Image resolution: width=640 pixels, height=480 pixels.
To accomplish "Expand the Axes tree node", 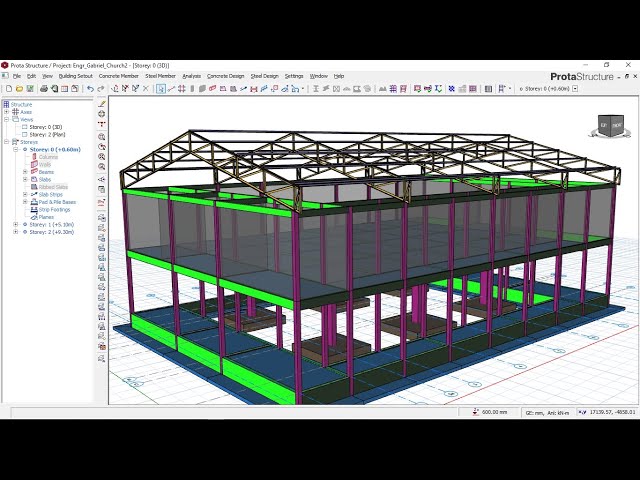I will click(6, 112).
